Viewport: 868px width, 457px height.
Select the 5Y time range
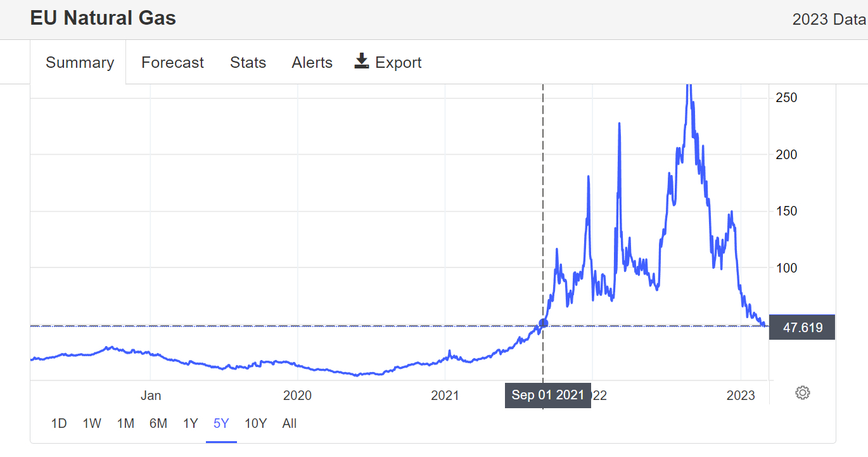221,423
